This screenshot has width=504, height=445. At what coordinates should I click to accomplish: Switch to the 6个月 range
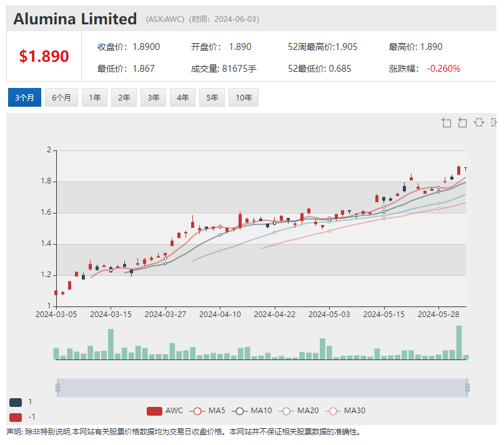(x=61, y=97)
